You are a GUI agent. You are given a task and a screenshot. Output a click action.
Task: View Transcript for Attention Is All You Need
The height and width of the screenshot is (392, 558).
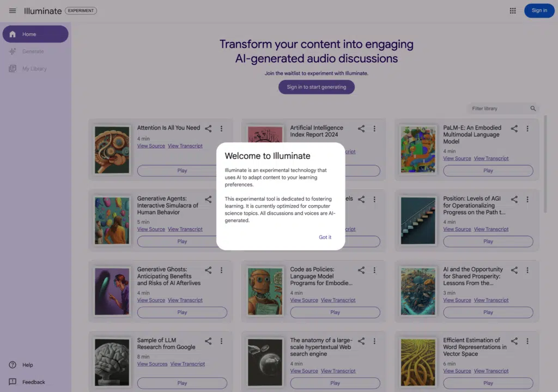[185, 146]
